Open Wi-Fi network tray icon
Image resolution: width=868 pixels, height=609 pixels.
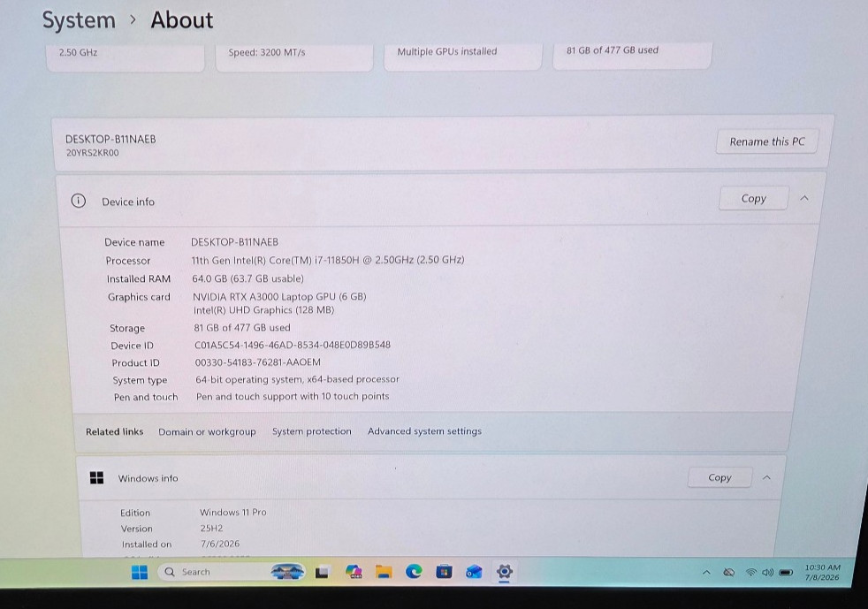[x=750, y=573]
